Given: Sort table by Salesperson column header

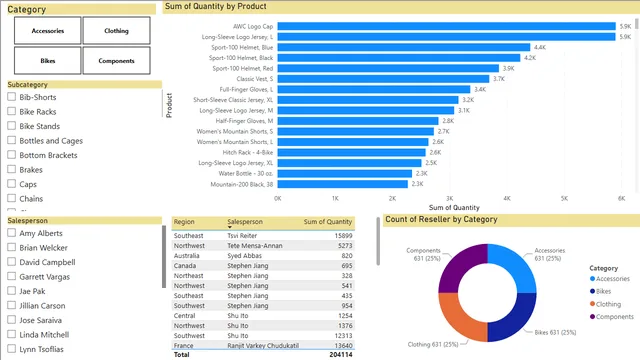Looking at the screenshot, I should (245, 222).
